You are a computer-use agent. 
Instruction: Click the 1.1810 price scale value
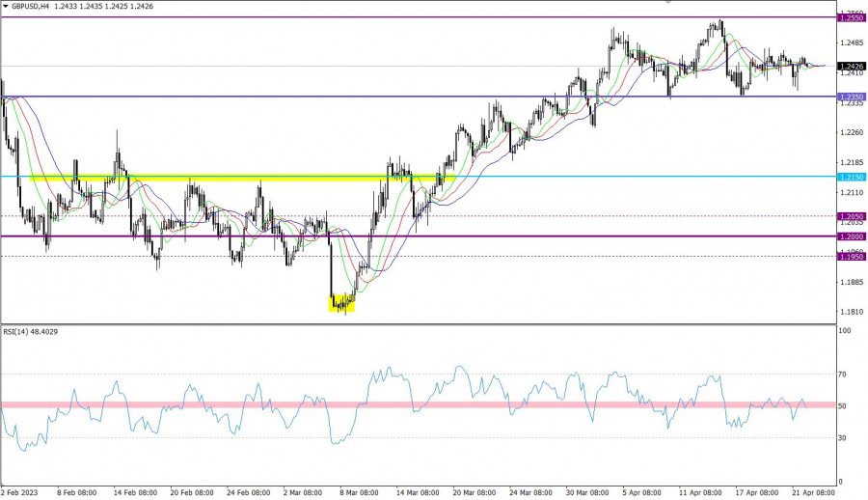[x=851, y=312]
